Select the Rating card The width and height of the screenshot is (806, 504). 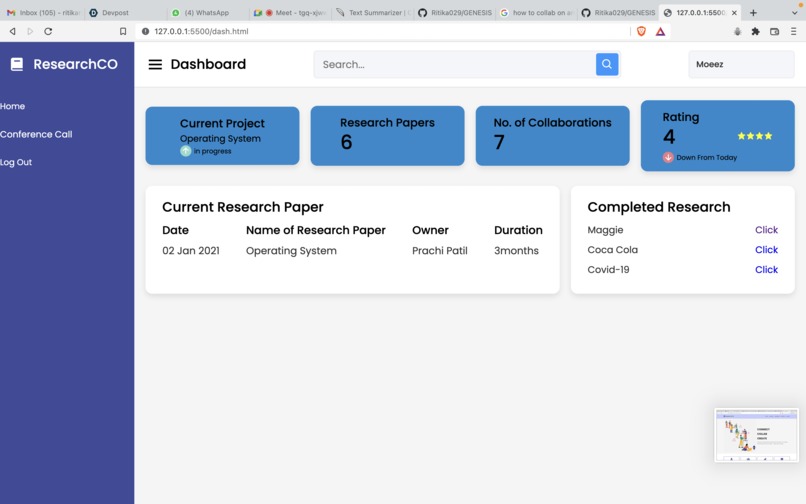point(717,136)
